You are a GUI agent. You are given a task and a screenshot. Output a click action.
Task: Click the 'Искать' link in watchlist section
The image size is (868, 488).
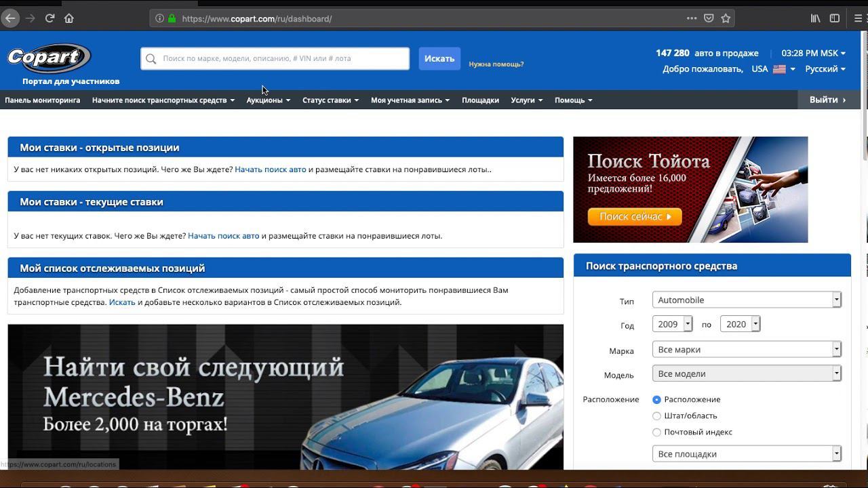122,302
